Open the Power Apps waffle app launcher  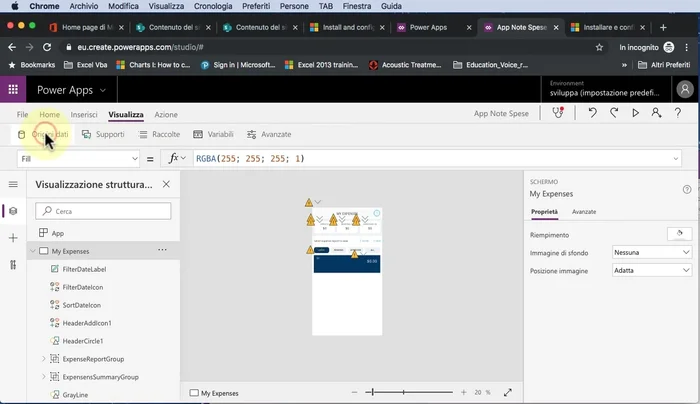pos(13,90)
